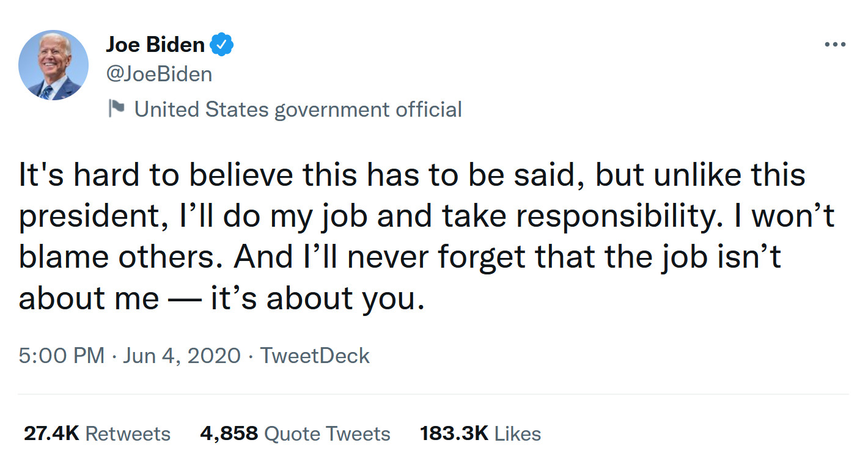Open the three-dot More options menu
868x470 pixels.
click(x=834, y=45)
